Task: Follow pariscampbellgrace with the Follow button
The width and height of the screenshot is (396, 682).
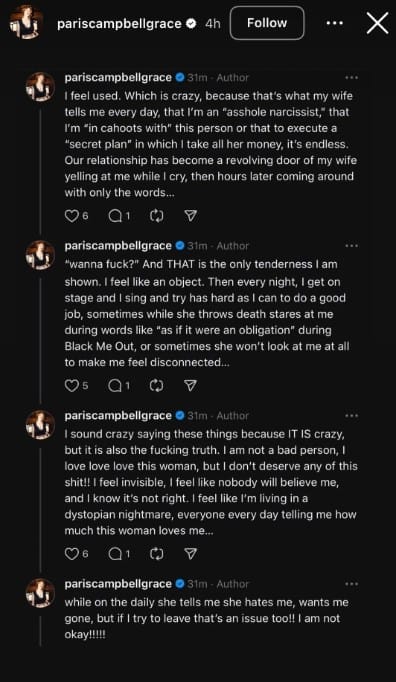Action: coord(267,23)
